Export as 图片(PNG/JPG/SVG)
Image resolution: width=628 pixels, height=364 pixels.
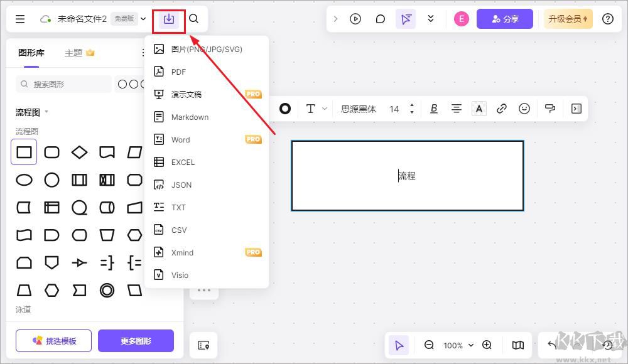(207, 49)
